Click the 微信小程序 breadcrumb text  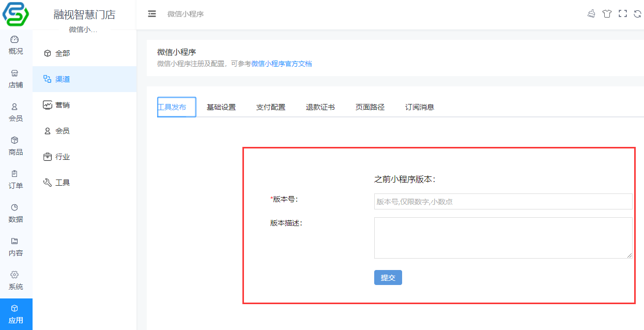(186, 14)
